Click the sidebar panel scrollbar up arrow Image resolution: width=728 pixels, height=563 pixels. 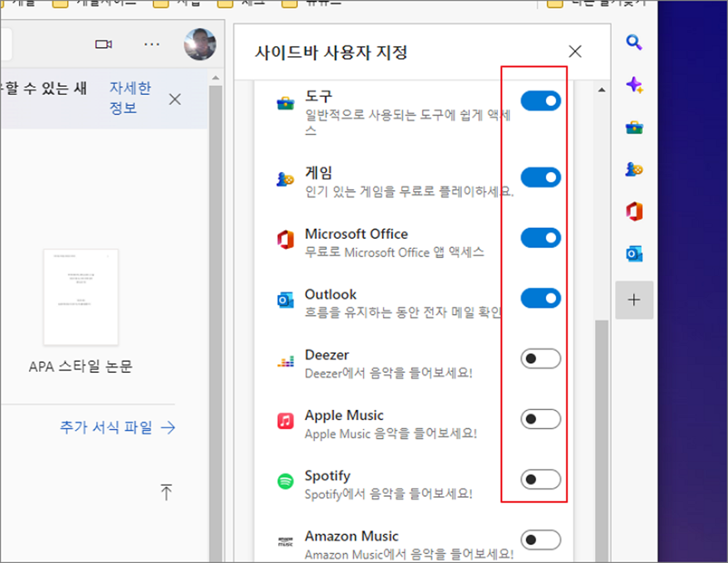602,90
